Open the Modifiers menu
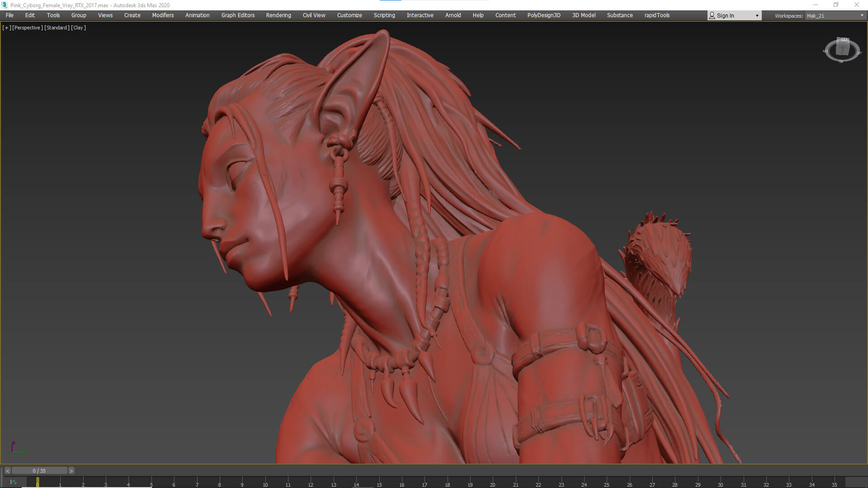The height and width of the screenshot is (488, 868). (163, 15)
